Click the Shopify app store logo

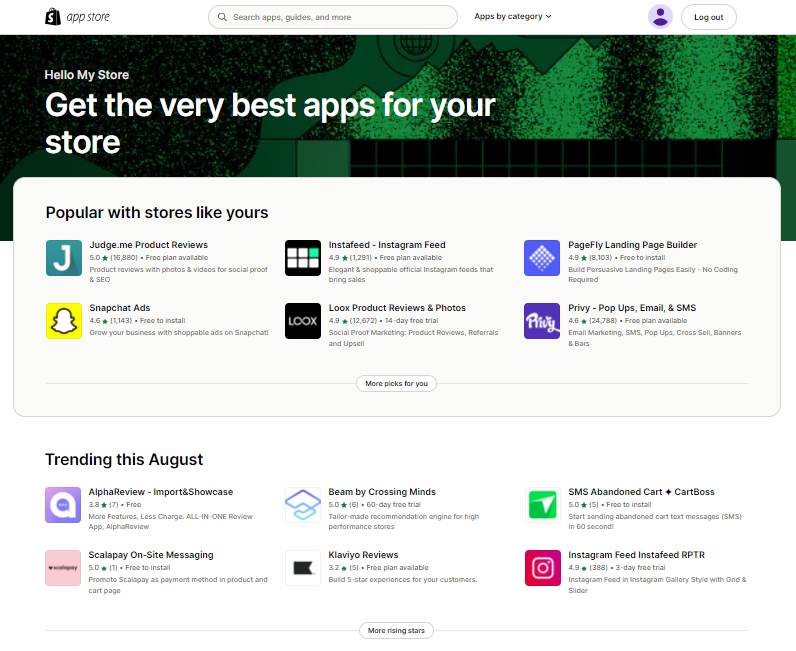click(x=77, y=17)
